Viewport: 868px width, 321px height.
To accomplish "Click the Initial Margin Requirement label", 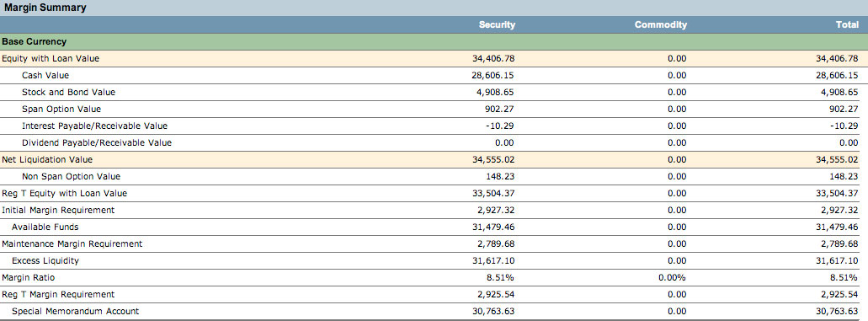I will [59, 210].
